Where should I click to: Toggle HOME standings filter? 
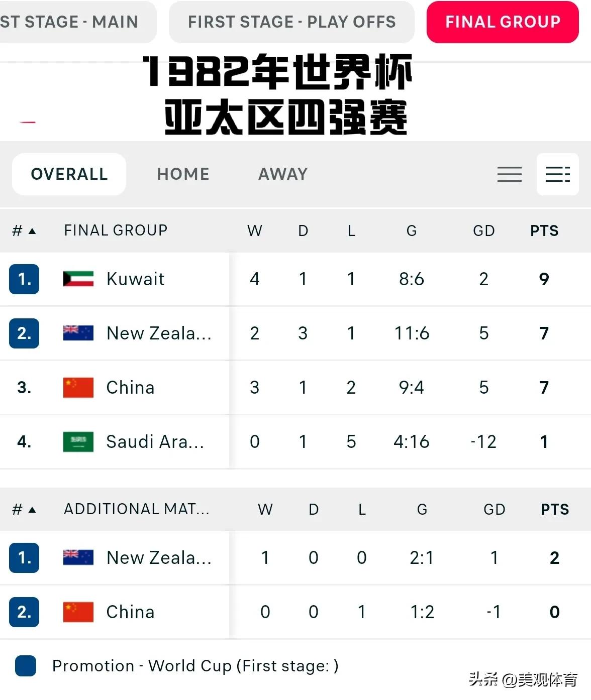(183, 174)
